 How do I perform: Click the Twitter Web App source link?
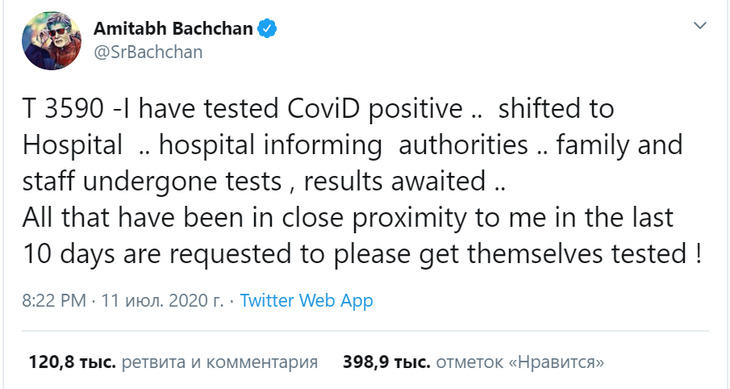click(x=306, y=301)
